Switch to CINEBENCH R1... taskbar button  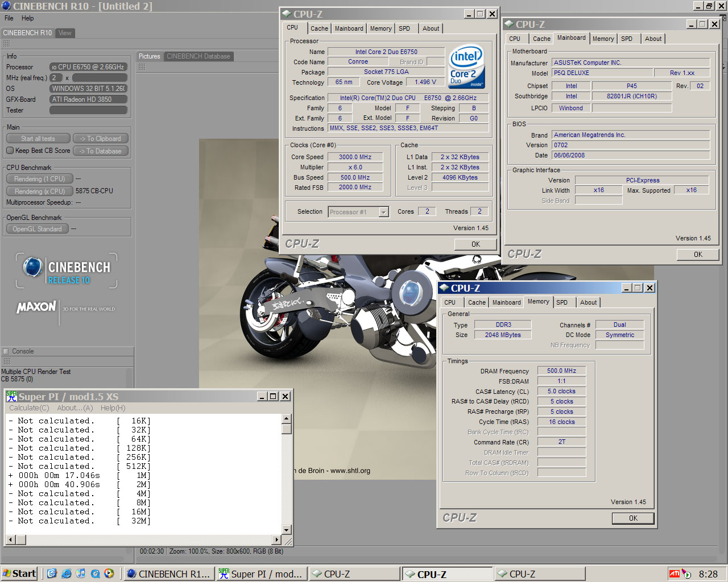(x=168, y=574)
